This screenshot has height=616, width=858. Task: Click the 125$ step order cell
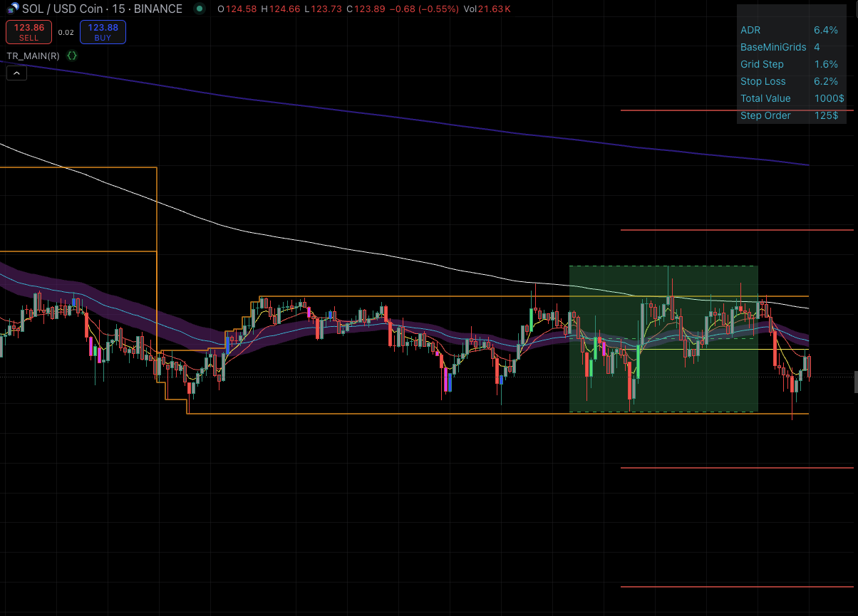point(827,115)
